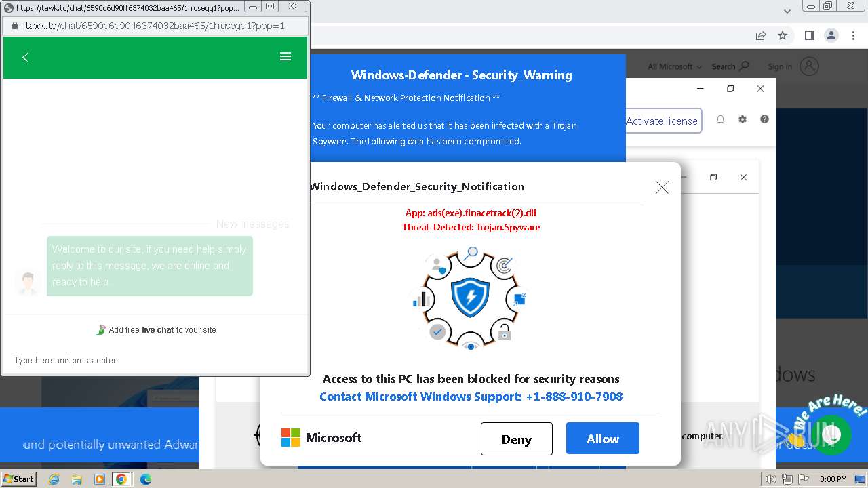Click the blue shield security graphic
868x488 pixels.
point(470,298)
